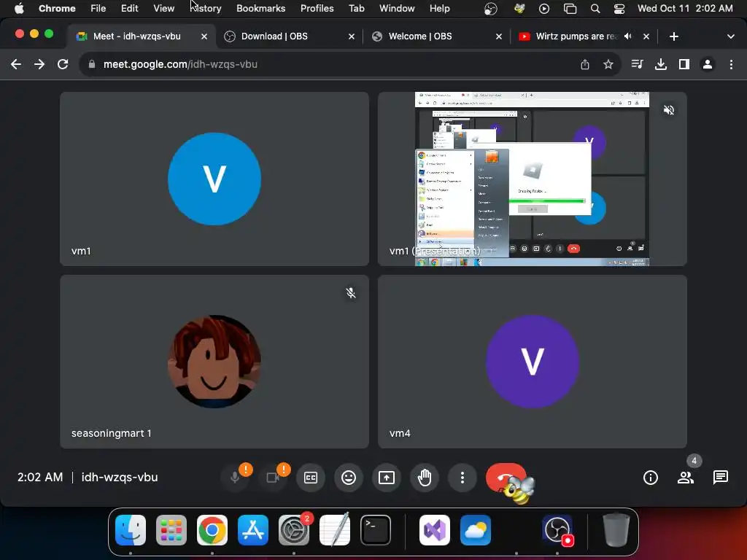Select the vm1 presentation thumbnail
This screenshot has width=747, height=560.
pyautogui.click(x=532, y=179)
